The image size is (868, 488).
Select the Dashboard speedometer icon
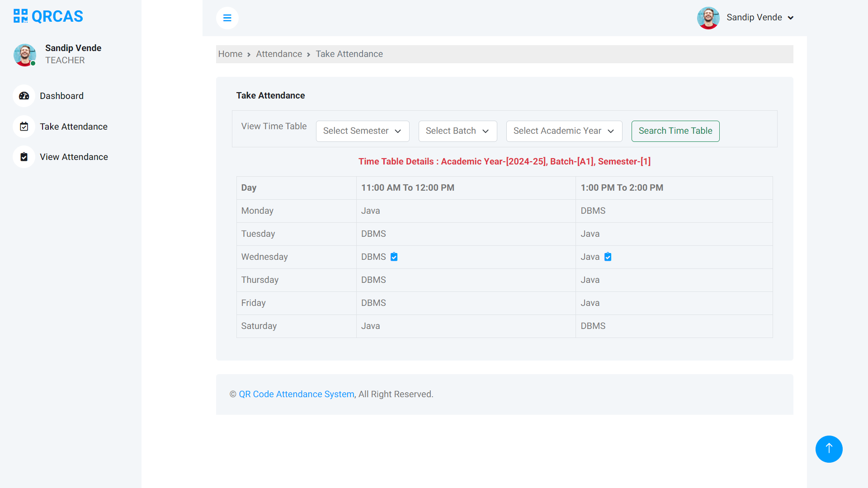(24, 96)
